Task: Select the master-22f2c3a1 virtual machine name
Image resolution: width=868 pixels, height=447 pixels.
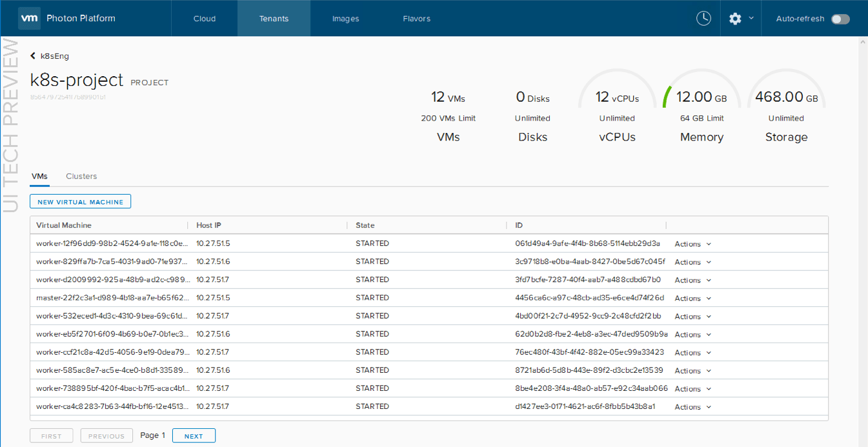Action: point(112,297)
